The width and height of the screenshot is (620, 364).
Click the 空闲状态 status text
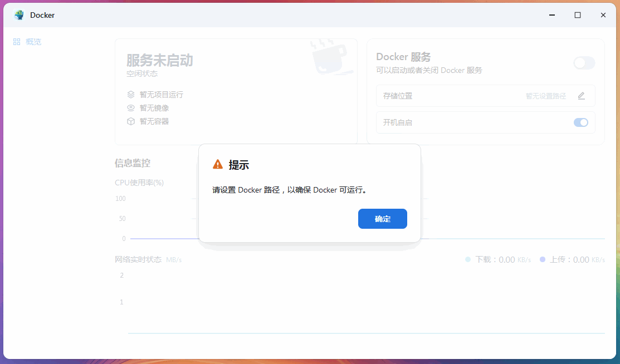tap(142, 74)
